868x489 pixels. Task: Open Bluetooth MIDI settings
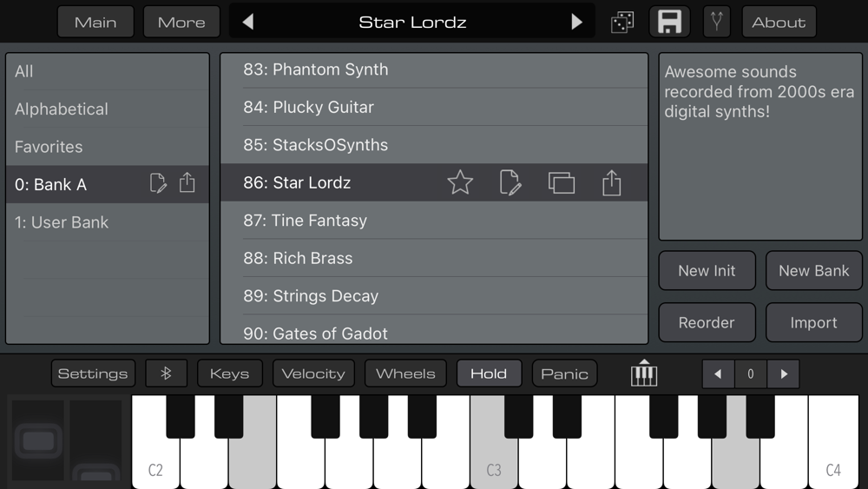pos(166,373)
